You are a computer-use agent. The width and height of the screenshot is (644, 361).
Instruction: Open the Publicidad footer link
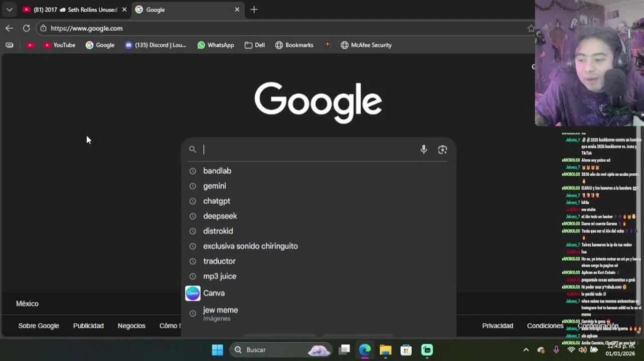[x=88, y=326]
